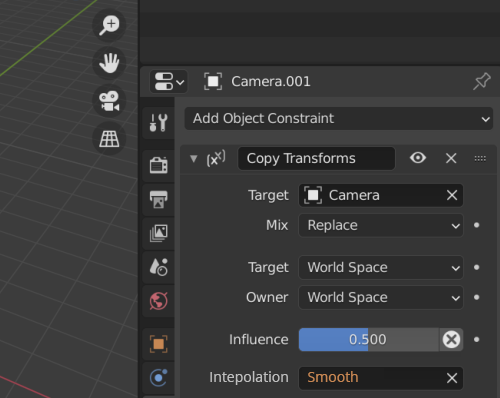
Task: Open the Object properties tab
Action: tap(158, 344)
